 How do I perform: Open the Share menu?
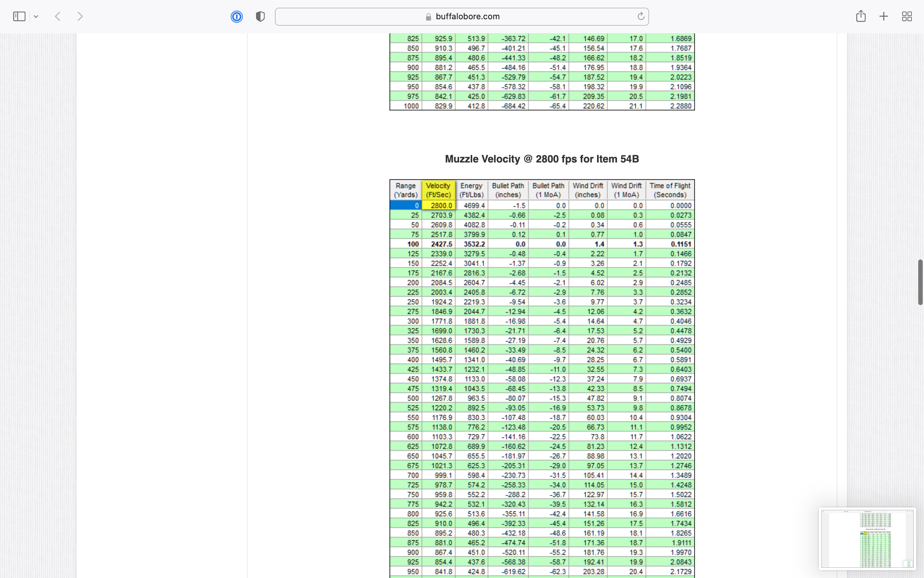coord(860,16)
